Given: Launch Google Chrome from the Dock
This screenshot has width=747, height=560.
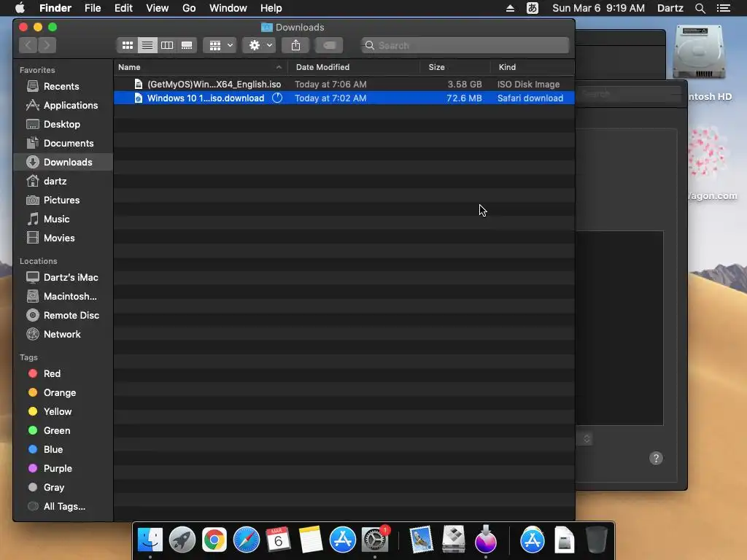Looking at the screenshot, I should tap(214, 540).
